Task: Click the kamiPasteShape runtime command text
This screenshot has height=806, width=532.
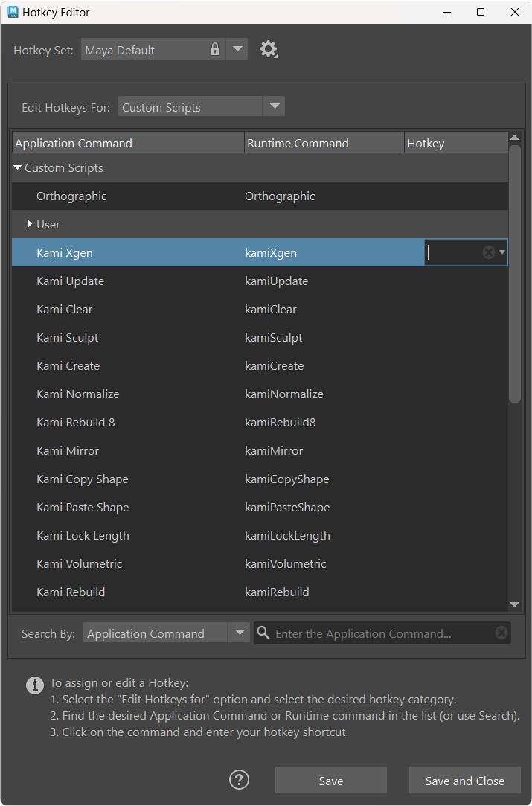Action: [x=287, y=508]
